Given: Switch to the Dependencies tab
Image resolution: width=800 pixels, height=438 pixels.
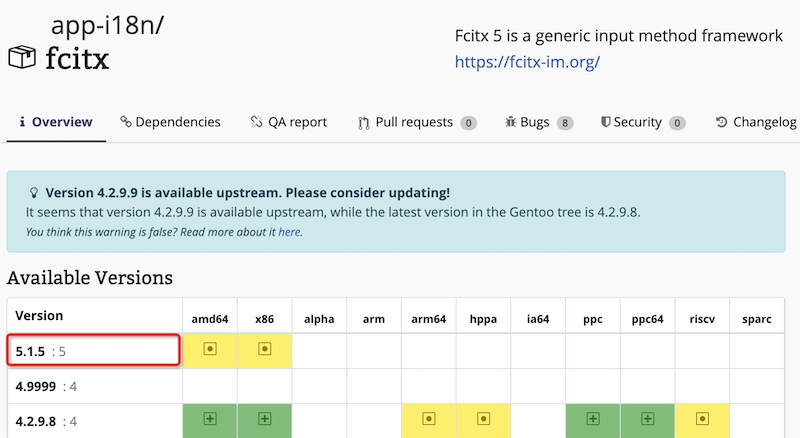Looking at the screenshot, I should [x=170, y=122].
